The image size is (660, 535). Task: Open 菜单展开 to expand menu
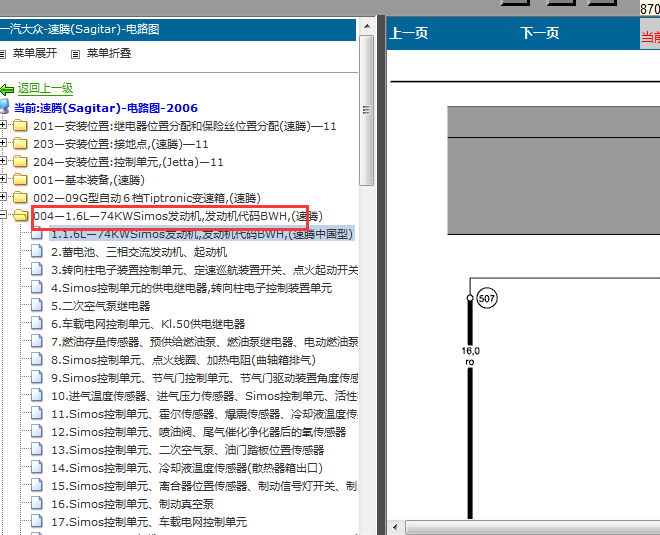pos(35,53)
